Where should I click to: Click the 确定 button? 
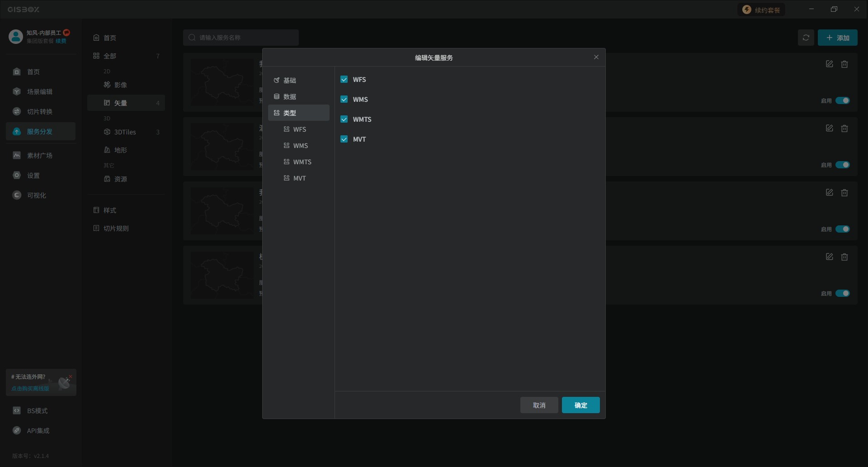pyautogui.click(x=580, y=405)
